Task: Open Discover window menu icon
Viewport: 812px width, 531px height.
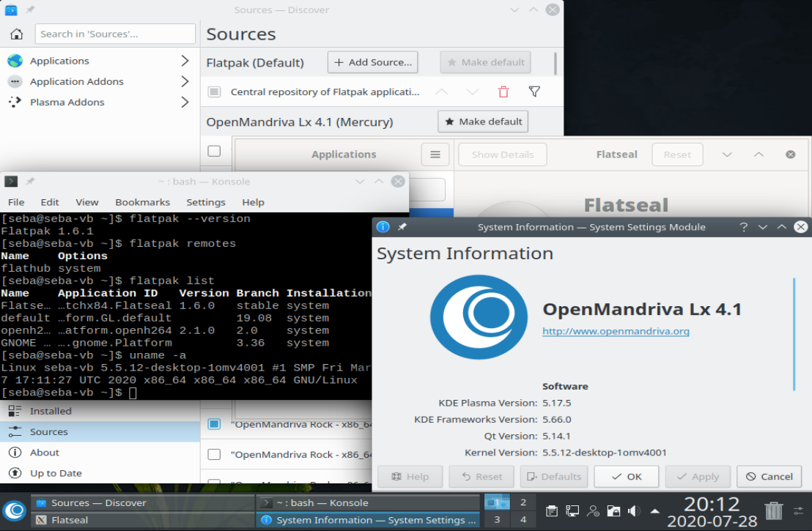Action: click(11, 10)
